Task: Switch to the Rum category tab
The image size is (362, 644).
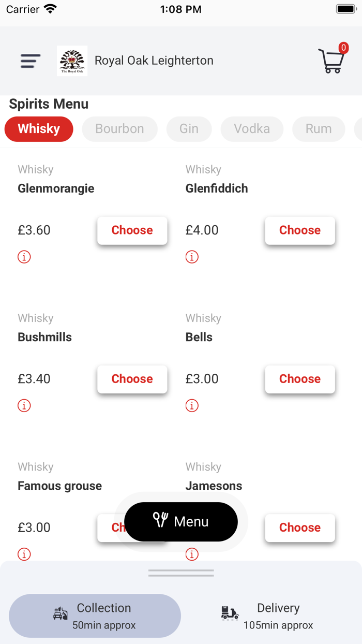Action: (319, 129)
